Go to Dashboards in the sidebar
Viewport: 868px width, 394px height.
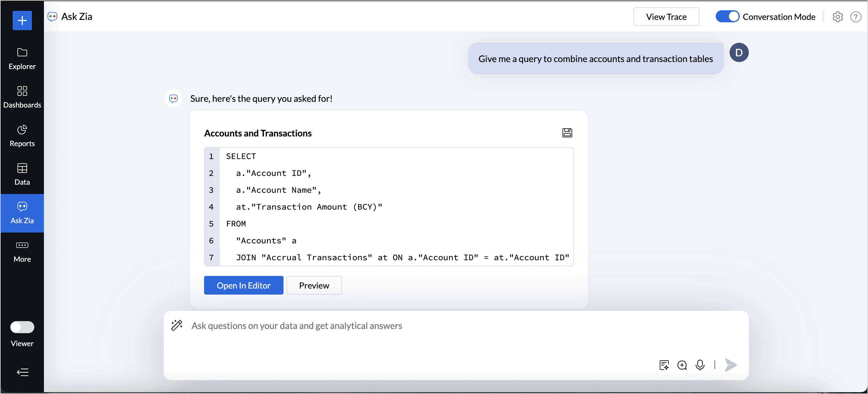(x=22, y=97)
